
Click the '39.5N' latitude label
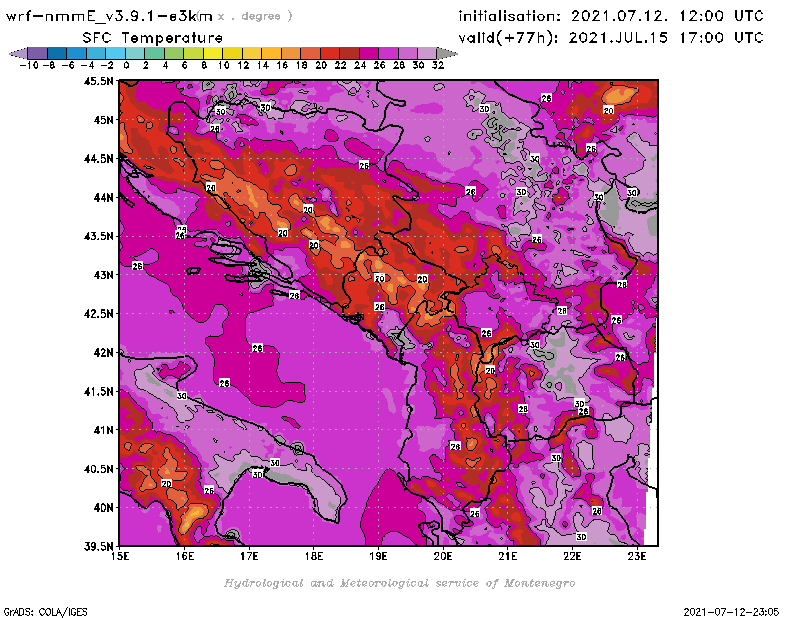[98, 546]
